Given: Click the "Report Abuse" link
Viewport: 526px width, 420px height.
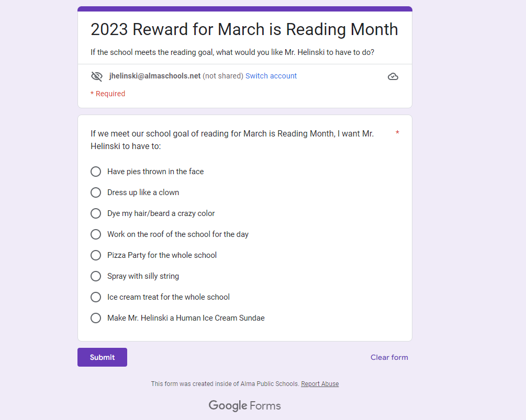Looking at the screenshot, I should [x=320, y=384].
